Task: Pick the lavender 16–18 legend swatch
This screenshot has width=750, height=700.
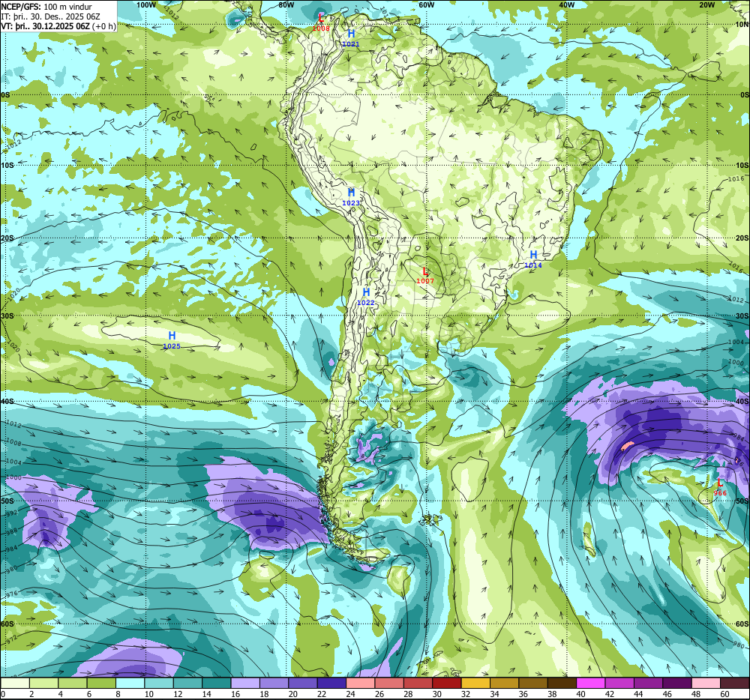Action: [x=245, y=683]
